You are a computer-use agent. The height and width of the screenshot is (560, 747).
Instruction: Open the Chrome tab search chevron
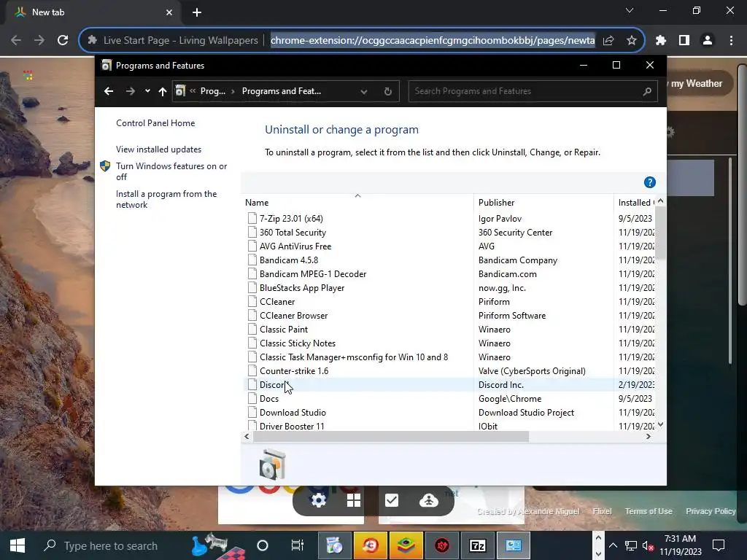click(x=630, y=10)
